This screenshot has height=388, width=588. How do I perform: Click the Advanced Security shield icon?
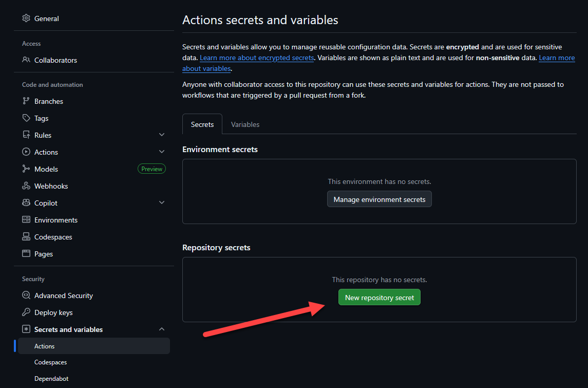(26, 295)
